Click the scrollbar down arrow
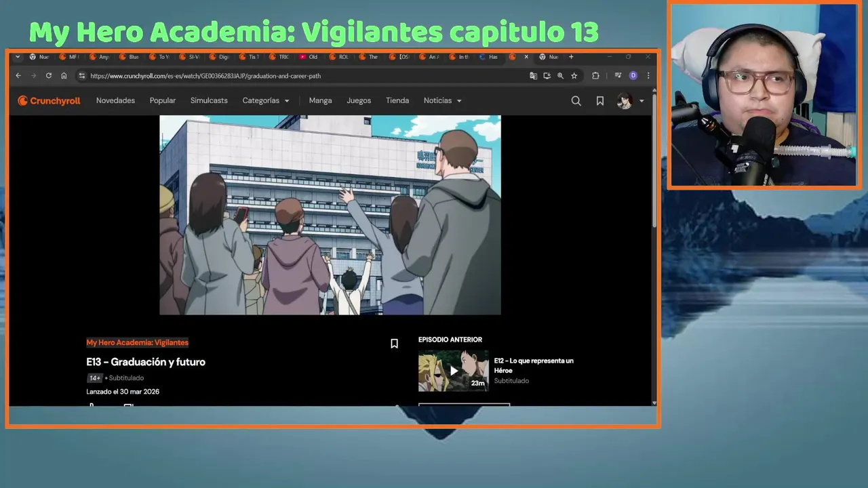The width and height of the screenshot is (868, 488). [654, 403]
